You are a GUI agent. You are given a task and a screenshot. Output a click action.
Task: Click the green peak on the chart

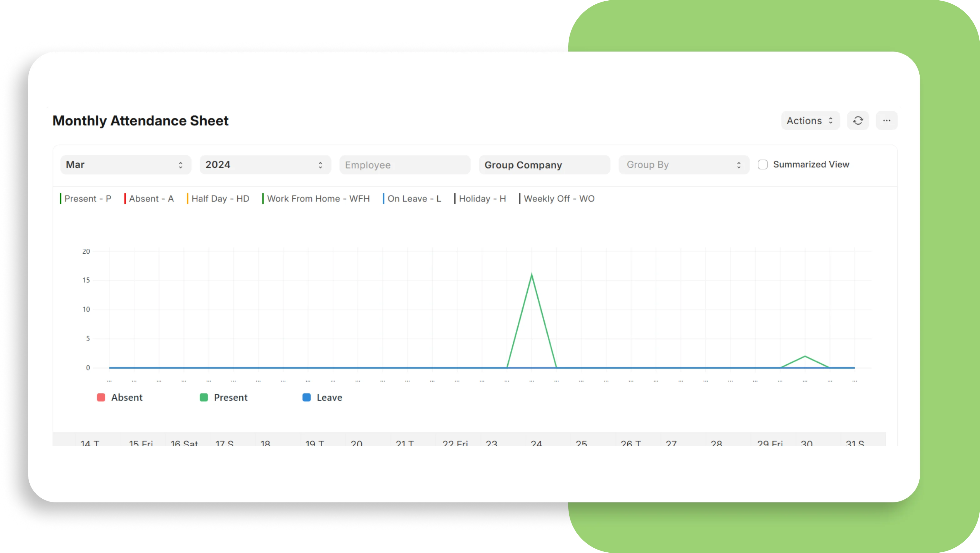click(x=531, y=275)
